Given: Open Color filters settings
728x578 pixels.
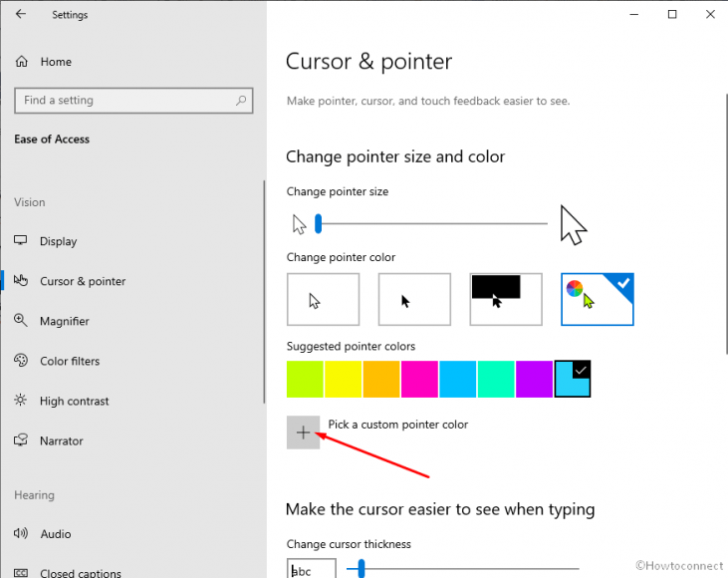Looking at the screenshot, I should [70, 361].
